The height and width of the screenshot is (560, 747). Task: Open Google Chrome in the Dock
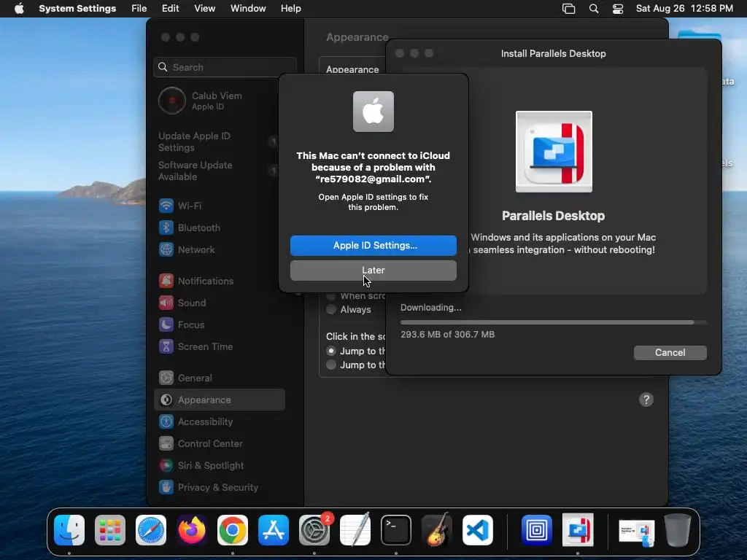pyautogui.click(x=233, y=530)
